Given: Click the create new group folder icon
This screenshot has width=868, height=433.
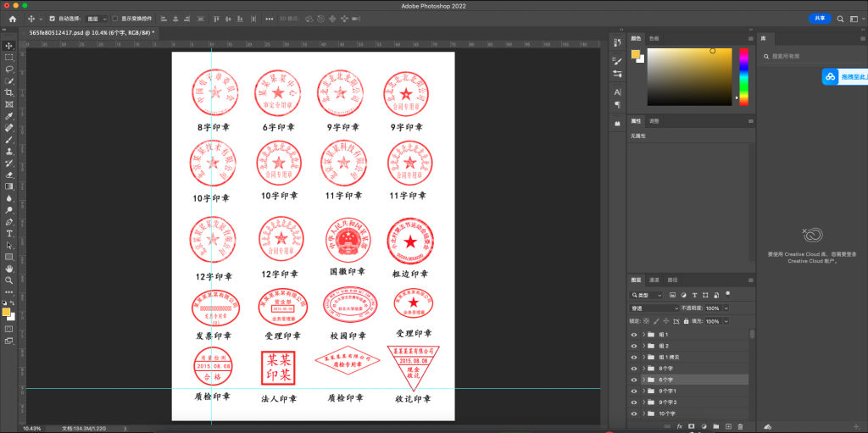Looking at the screenshot, I should point(715,426).
